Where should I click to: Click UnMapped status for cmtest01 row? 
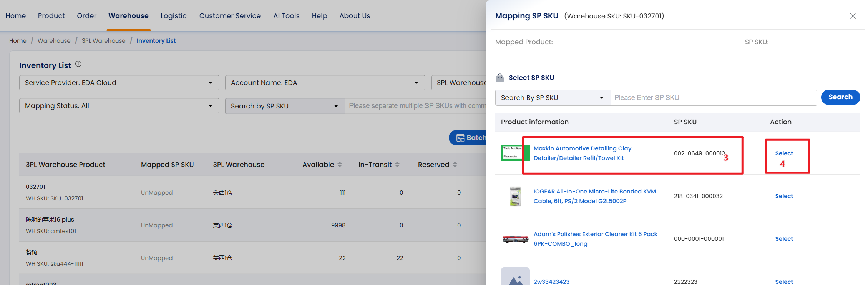tap(157, 225)
